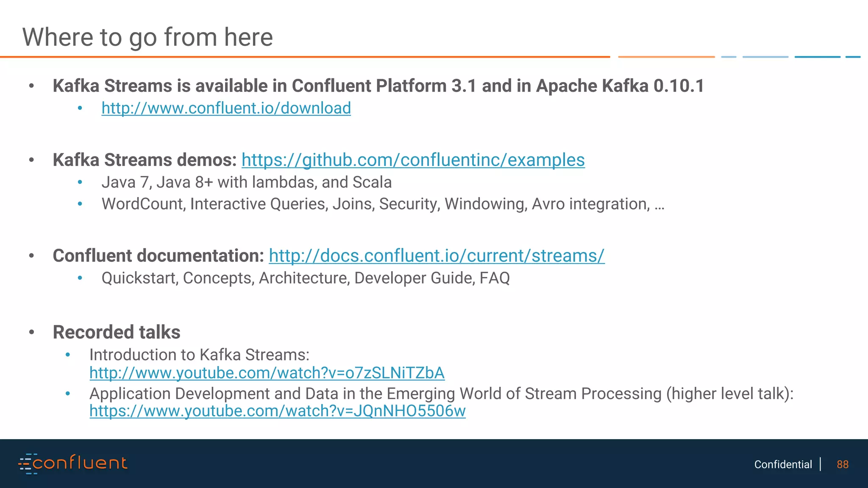
Task: Click the WordCount, Interactive Queries bullet line
Action: pos(383,204)
